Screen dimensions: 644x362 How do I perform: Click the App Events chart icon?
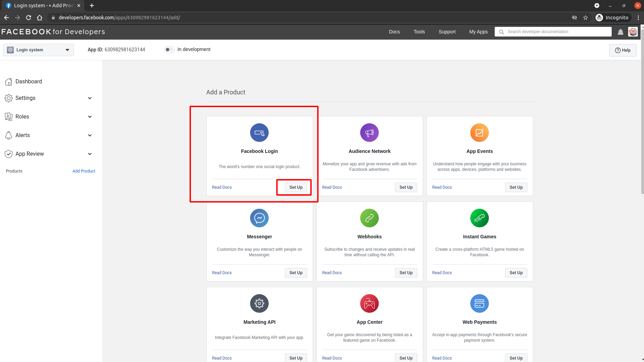479,133
